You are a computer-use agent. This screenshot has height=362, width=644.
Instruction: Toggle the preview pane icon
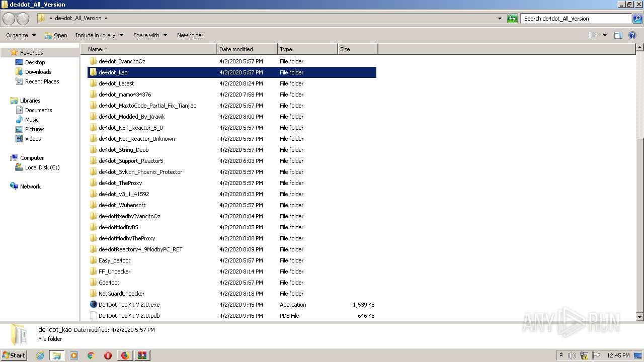click(x=618, y=35)
